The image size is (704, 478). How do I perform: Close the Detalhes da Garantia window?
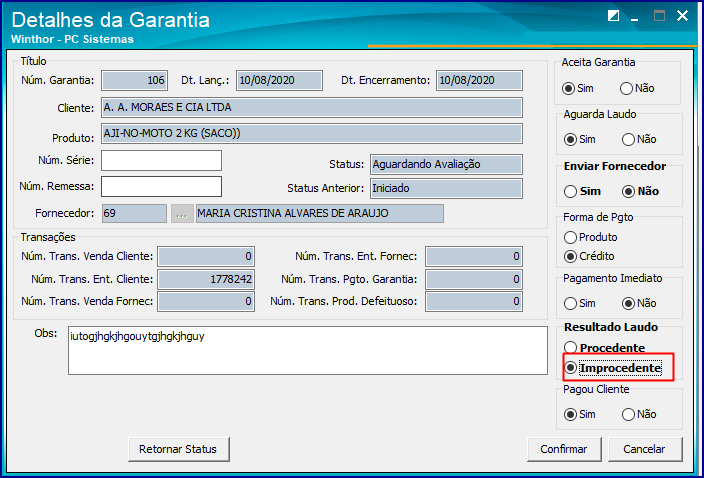pos(682,16)
